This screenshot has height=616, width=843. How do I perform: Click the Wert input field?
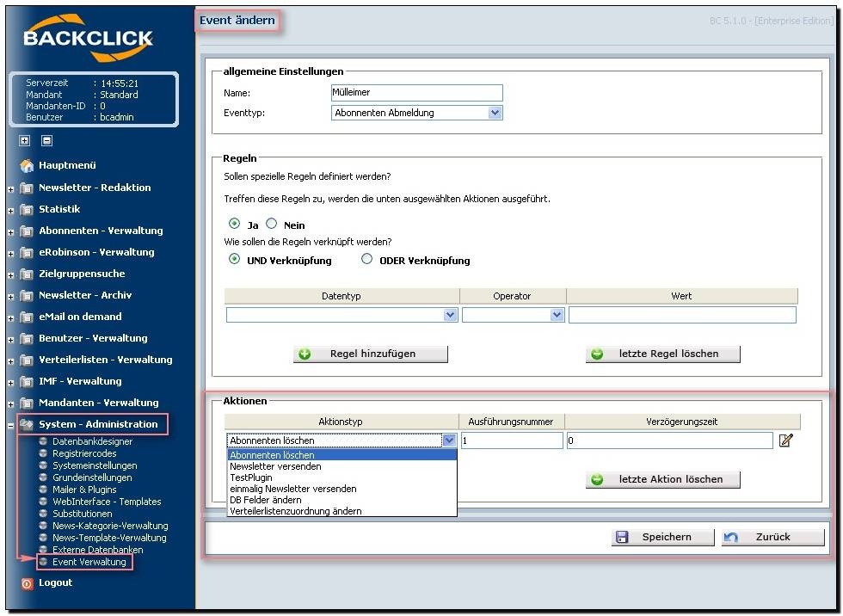coord(682,315)
